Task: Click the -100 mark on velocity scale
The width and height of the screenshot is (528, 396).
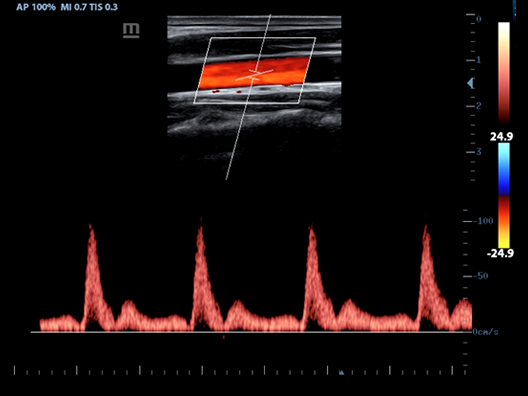Action: [483, 221]
